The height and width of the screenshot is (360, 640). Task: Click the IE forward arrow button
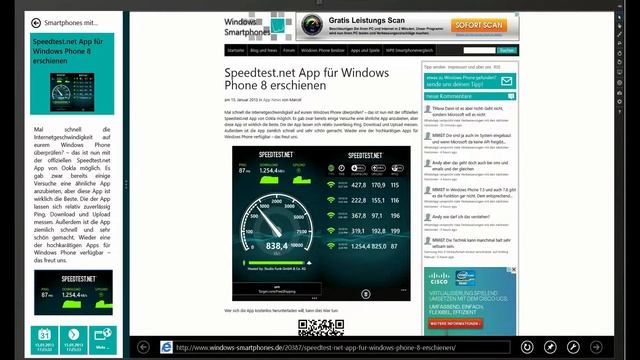pyautogui.click(x=596, y=347)
